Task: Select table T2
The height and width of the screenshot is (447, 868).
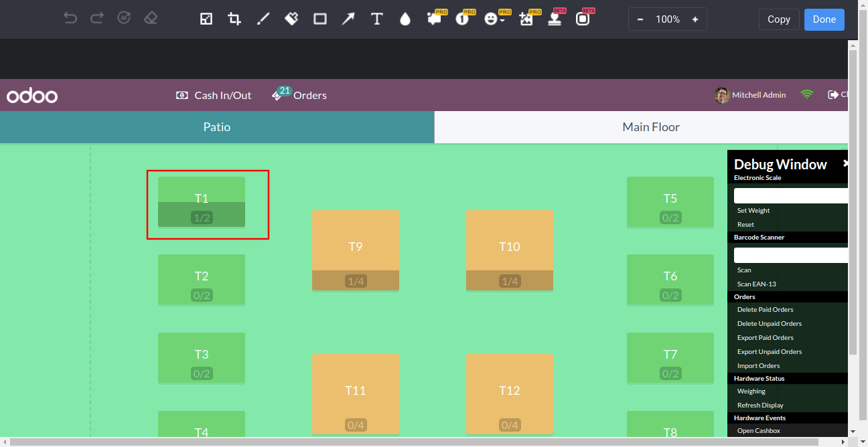Action: [x=202, y=280]
